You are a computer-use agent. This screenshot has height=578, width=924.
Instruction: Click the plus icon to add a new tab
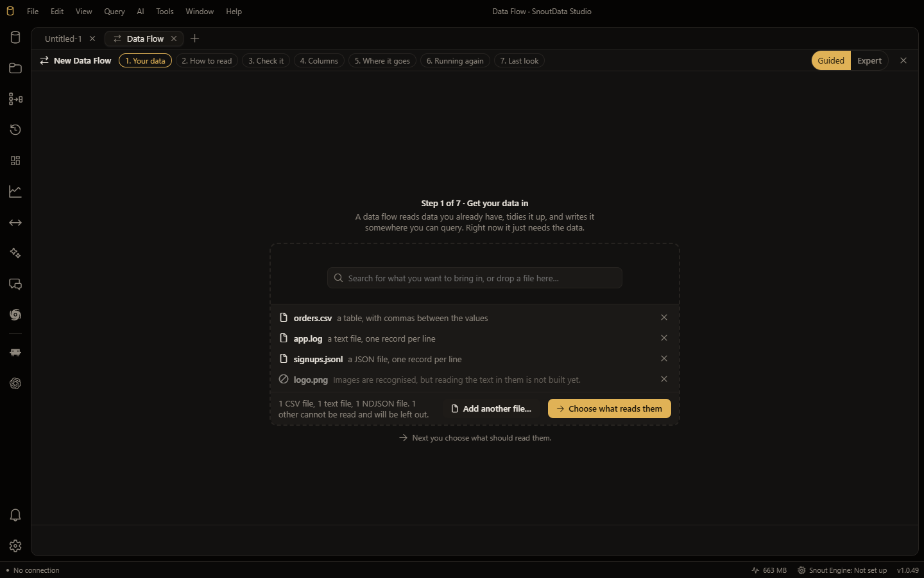195,39
